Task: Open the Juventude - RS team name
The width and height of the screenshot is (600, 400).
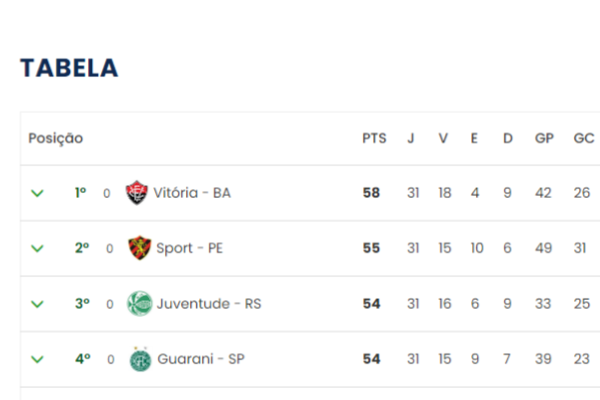Action: pyautogui.click(x=209, y=304)
